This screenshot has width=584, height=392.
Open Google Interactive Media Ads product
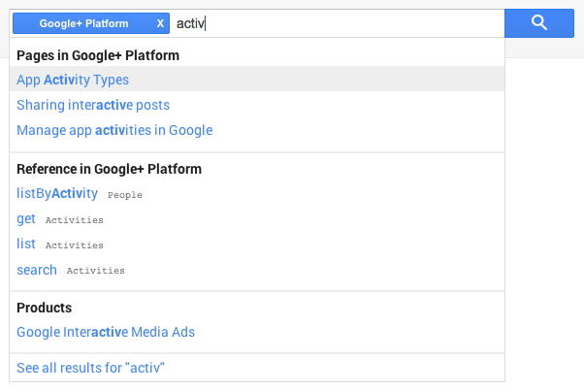click(x=106, y=332)
